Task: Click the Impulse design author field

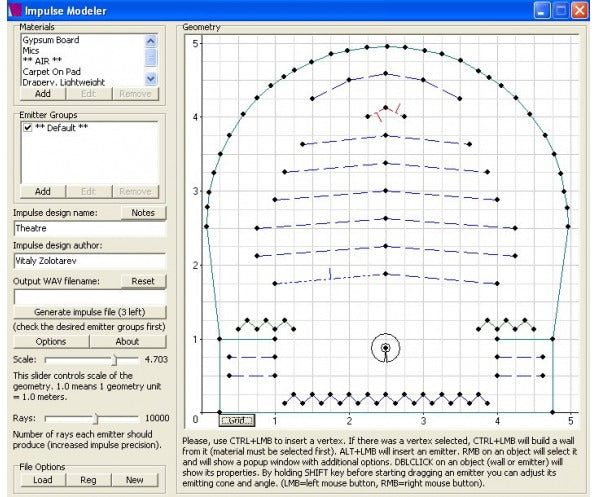Action: click(x=90, y=261)
